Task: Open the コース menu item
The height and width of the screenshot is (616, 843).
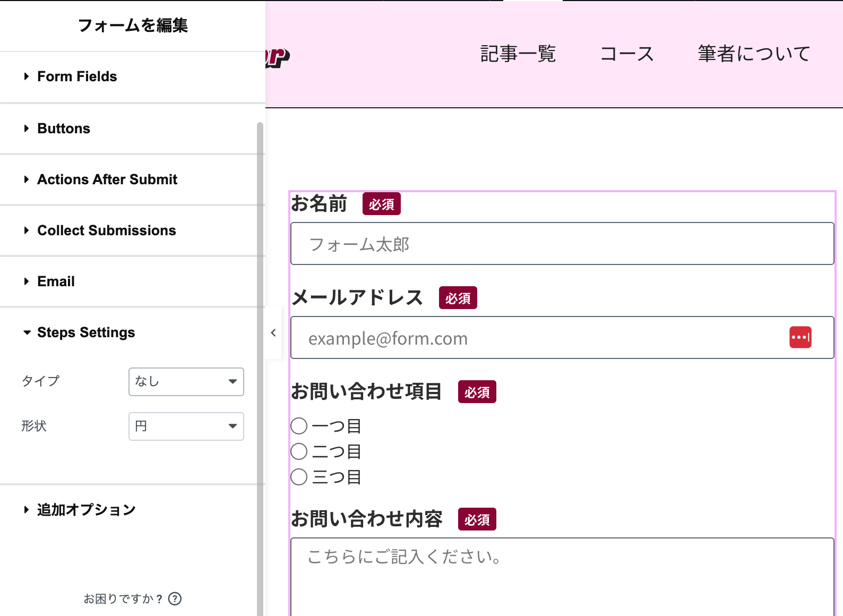Action: 627,54
